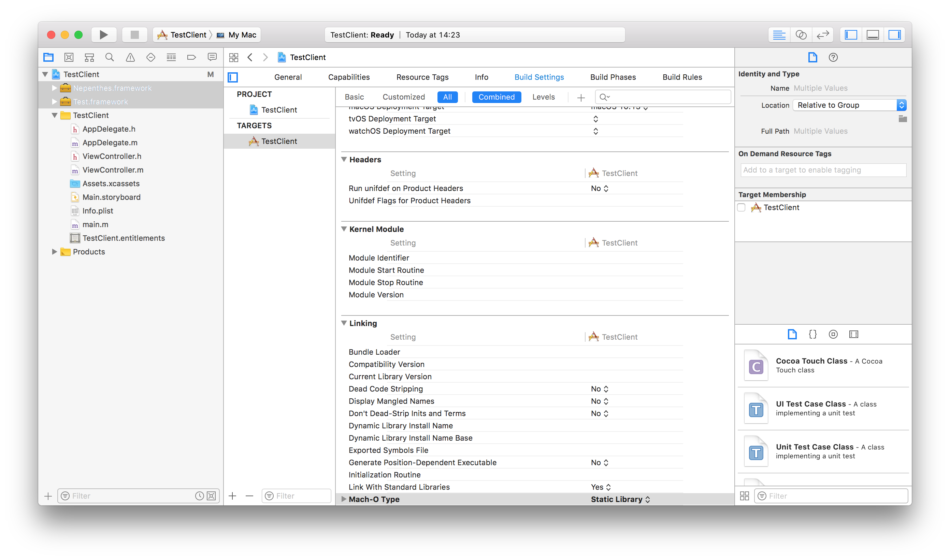Open Main.storyboard file
The width and height of the screenshot is (950, 560).
[111, 197]
